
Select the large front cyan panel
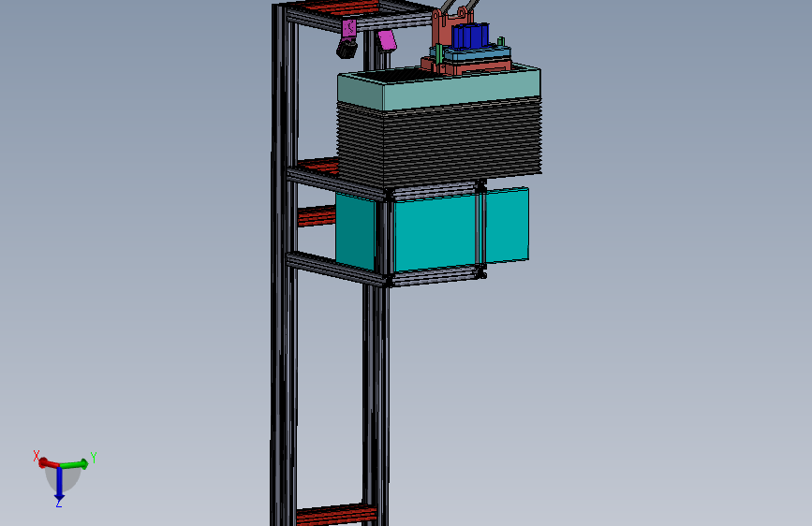[x=434, y=233]
